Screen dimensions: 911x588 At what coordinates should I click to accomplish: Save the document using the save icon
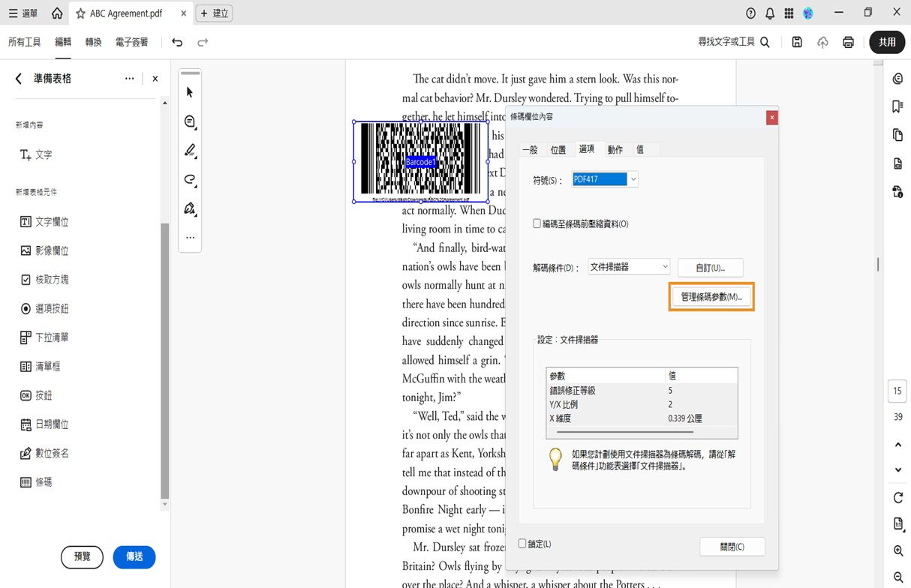tap(797, 43)
